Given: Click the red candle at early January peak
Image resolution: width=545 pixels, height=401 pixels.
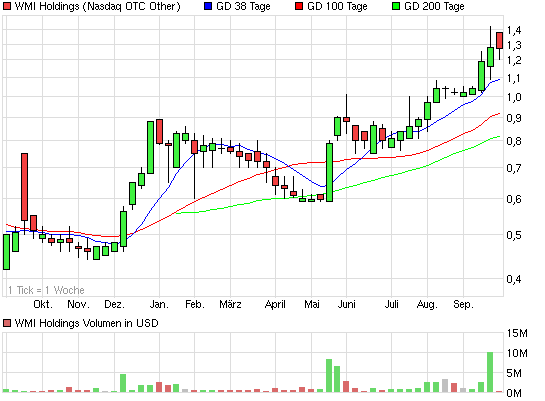Looking at the screenshot, I should tap(159, 131).
